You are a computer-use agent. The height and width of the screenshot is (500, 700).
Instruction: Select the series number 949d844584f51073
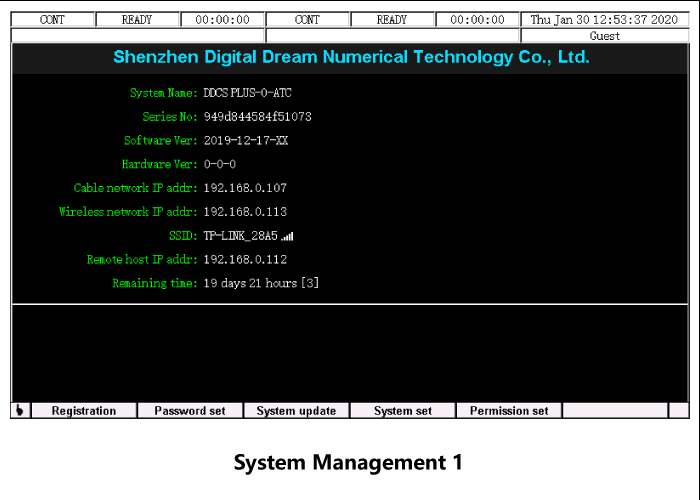point(258,117)
